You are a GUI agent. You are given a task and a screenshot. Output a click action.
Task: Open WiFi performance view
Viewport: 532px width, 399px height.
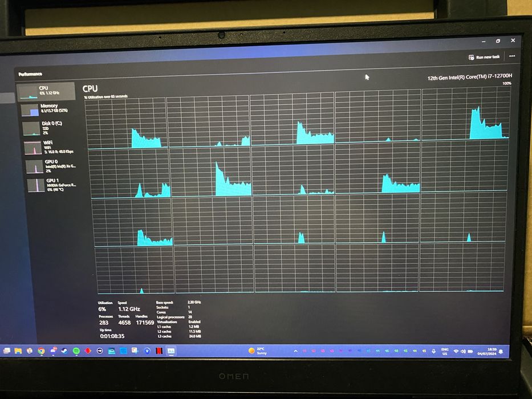click(50, 147)
